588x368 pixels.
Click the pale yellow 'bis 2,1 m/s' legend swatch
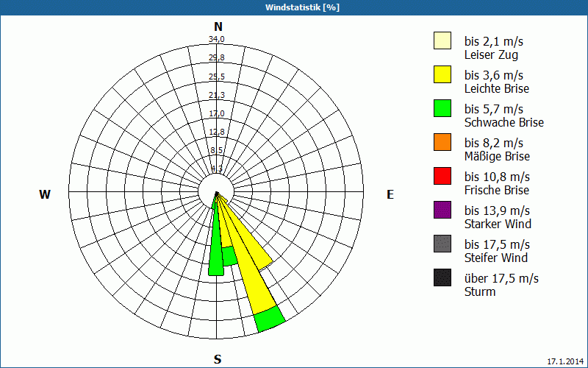(442, 40)
